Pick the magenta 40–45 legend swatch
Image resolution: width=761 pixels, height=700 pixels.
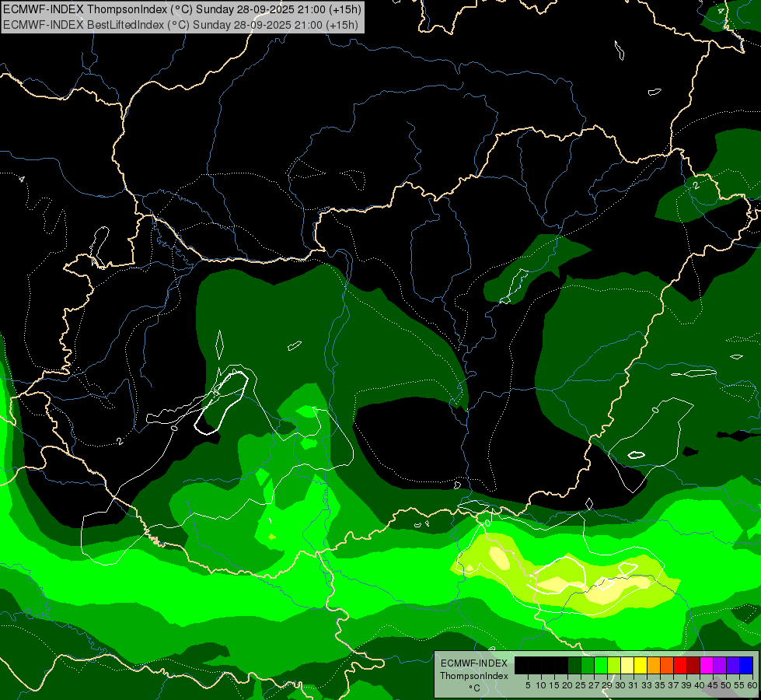click(x=707, y=665)
